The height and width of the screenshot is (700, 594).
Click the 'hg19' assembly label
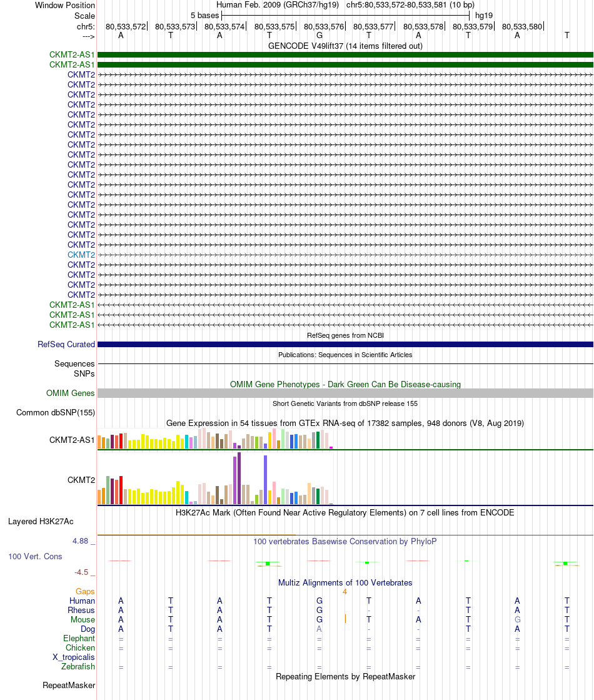click(484, 15)
